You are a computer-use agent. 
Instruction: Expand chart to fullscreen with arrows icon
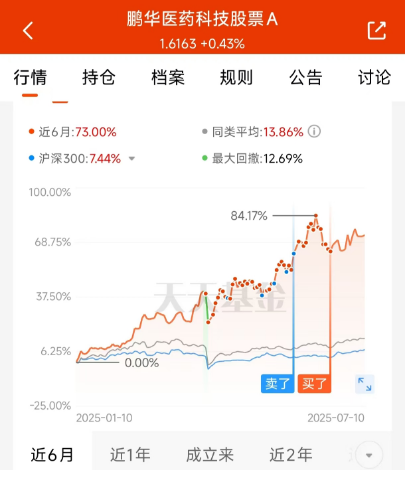(x=364, y=384)
